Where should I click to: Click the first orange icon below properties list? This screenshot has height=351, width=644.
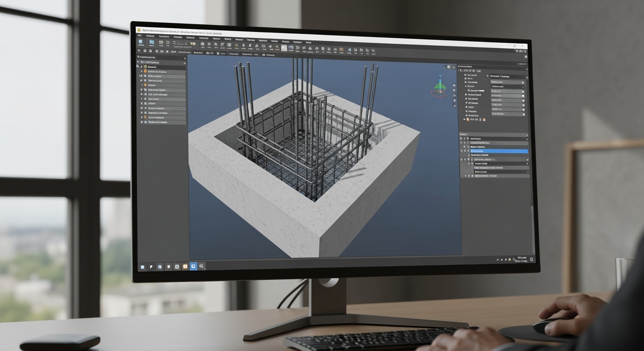click(x=468, y=119)
